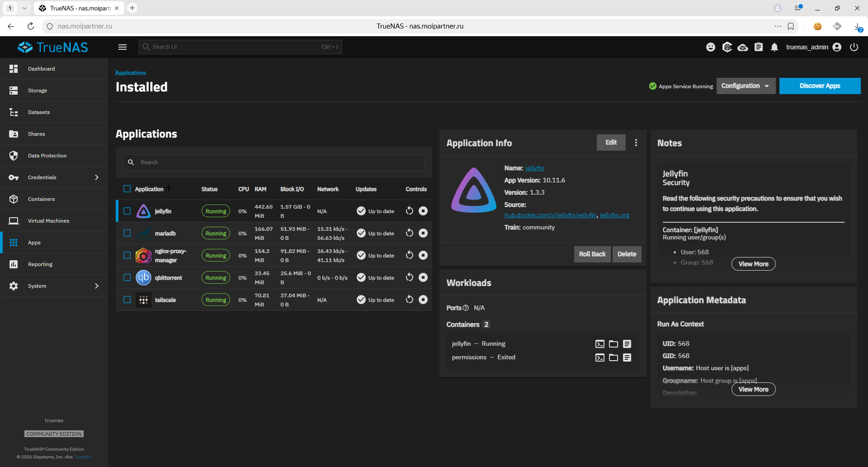Check the tailscale application checkbox

127,300
